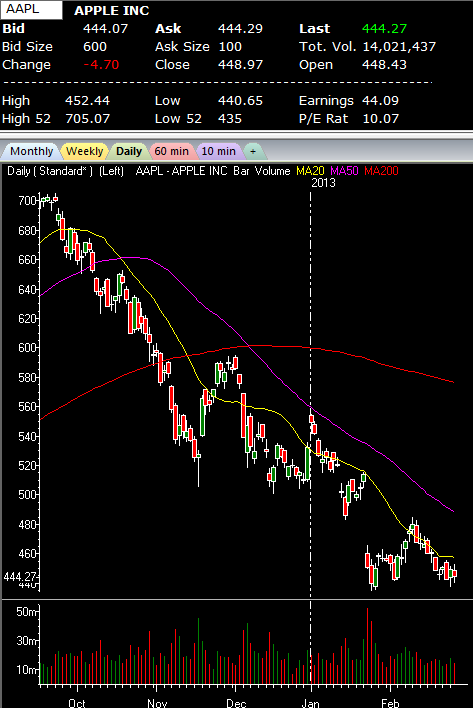473x708 pixels.
Task: Open the 10 min chart tab
Action: coord(218,151)
